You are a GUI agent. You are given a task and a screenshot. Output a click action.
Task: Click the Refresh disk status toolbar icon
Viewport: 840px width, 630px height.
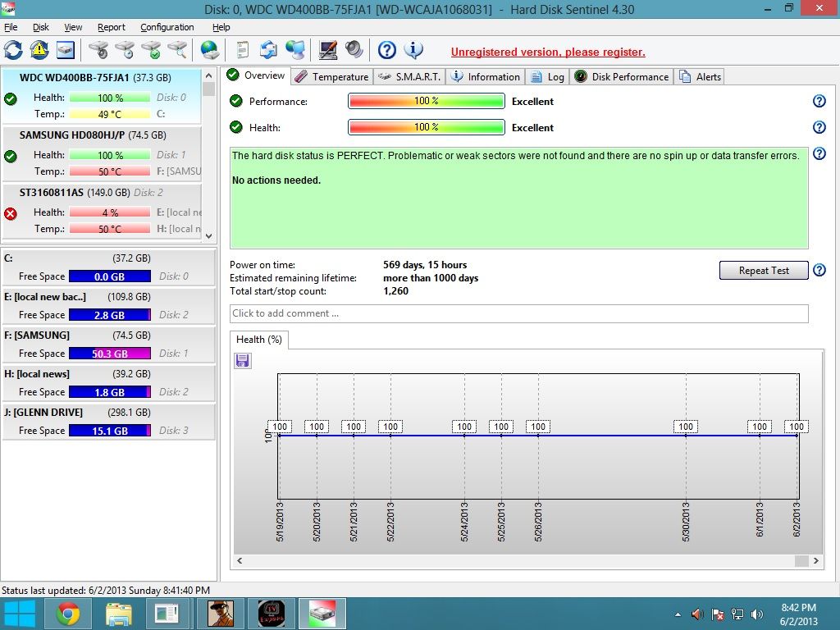tap(13, 50)
